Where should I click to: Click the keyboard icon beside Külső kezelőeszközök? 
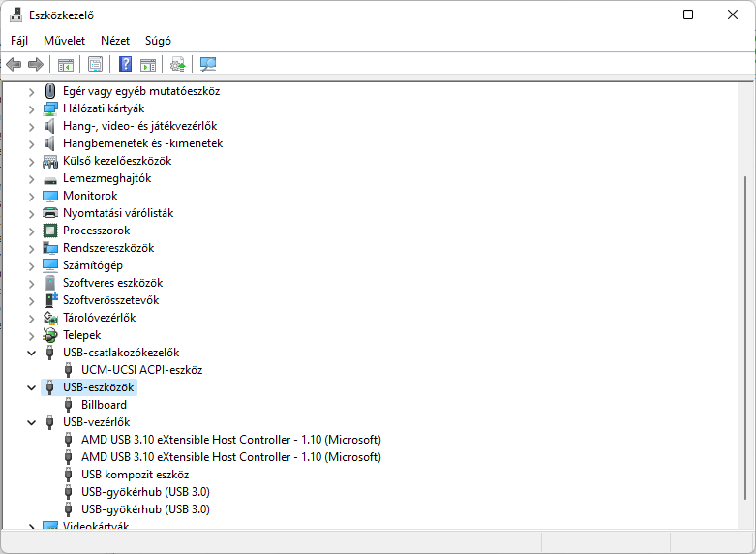50,161
